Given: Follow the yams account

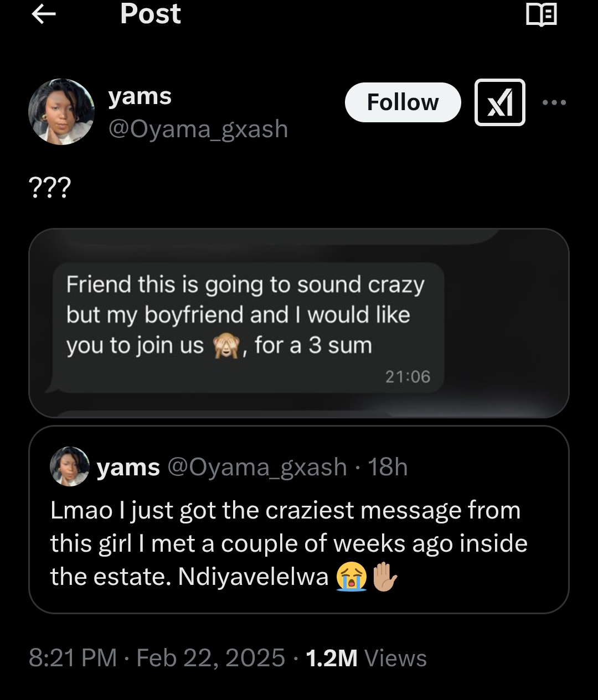Looking at the screenshot, I should click(403, 102).
